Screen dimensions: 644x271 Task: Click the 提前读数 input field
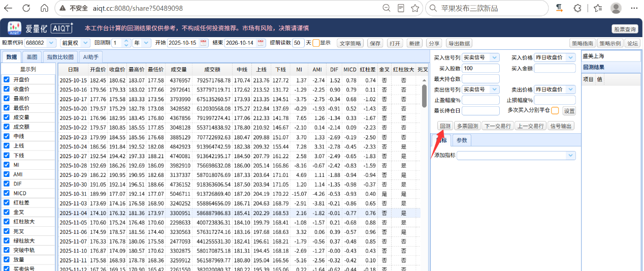click(x=298, y=43)
